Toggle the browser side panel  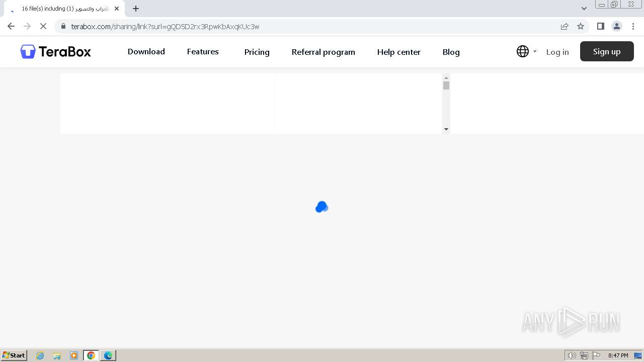tap(600, 26)
